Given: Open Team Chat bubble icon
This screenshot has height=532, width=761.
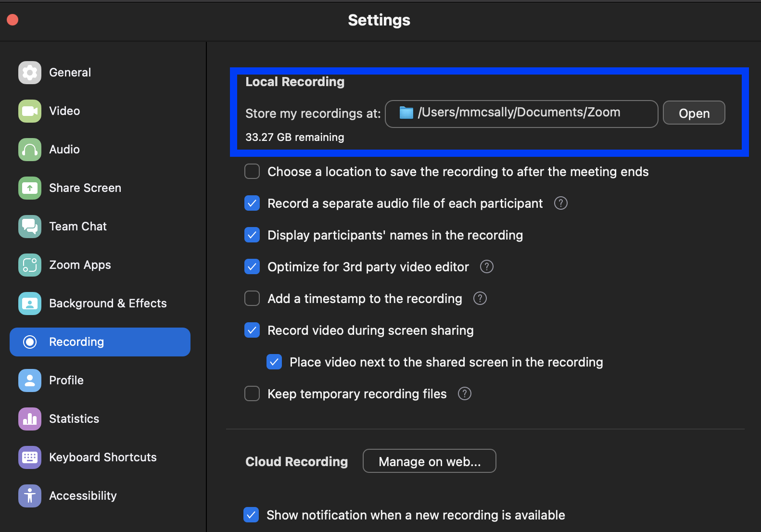Looking at the screenshot, I should (30, 227).
